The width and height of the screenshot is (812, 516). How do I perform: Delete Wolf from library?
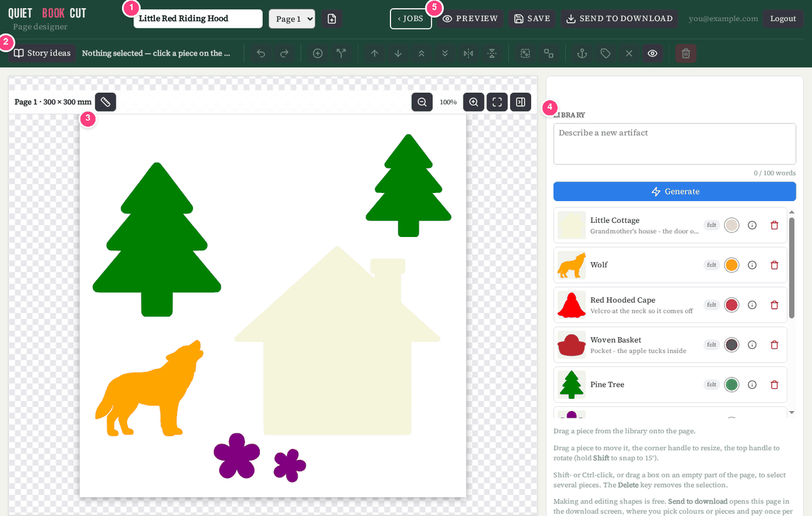tap(775, 265)
